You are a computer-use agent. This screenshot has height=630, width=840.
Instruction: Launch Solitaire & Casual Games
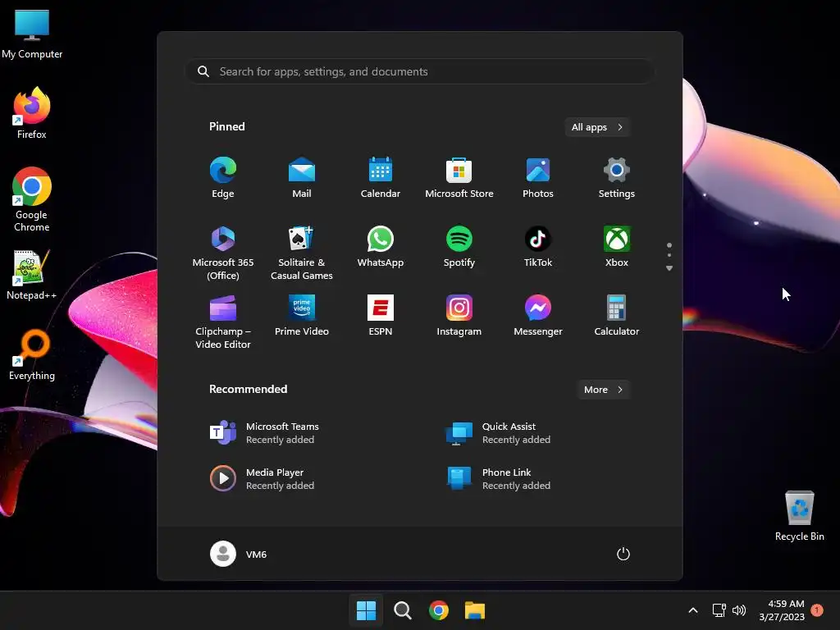click(x=302, y=253)
